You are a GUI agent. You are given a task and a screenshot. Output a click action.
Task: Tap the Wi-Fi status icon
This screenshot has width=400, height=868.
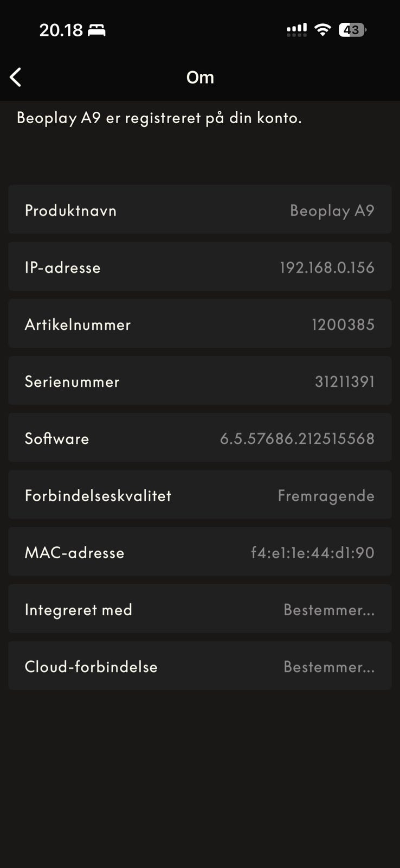(322, 30)
